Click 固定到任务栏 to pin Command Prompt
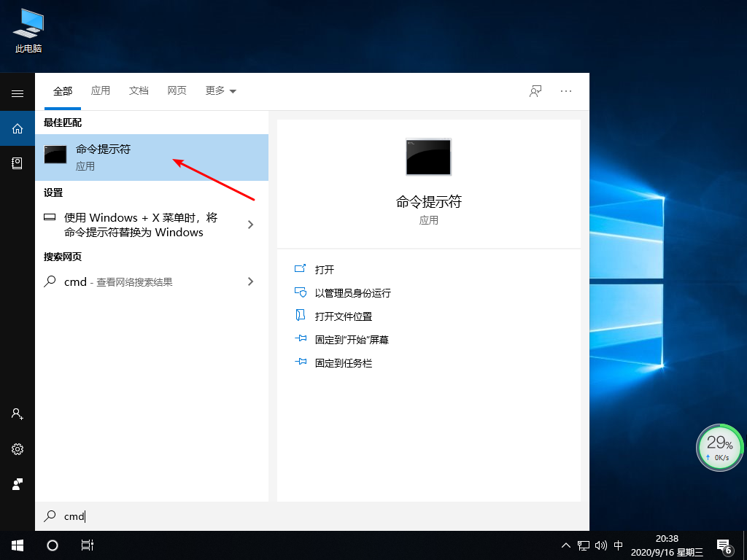 (x=343, y=362)
